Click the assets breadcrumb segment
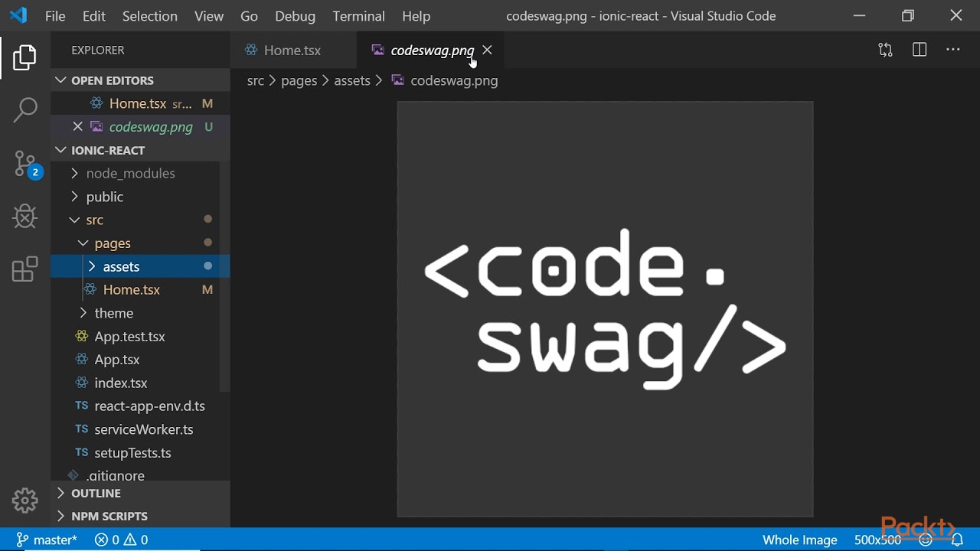This screenshot has height=551, width=980. pyautogui.click(x=352, y=80)
